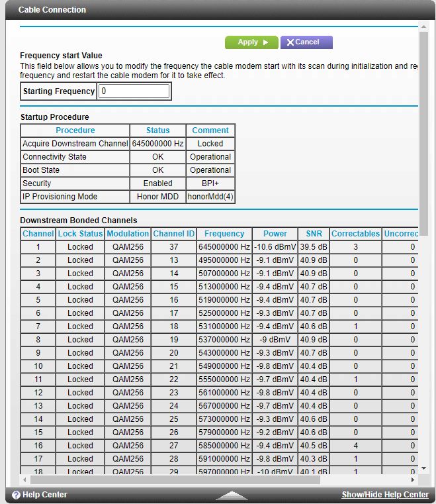Click the Correctables value 3 for channel 1

(355, 247)
